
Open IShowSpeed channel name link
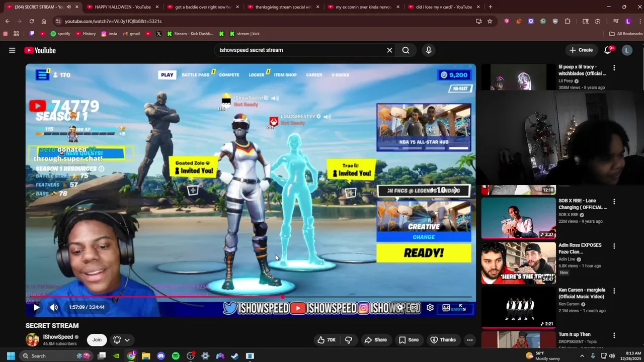(58, 337)
